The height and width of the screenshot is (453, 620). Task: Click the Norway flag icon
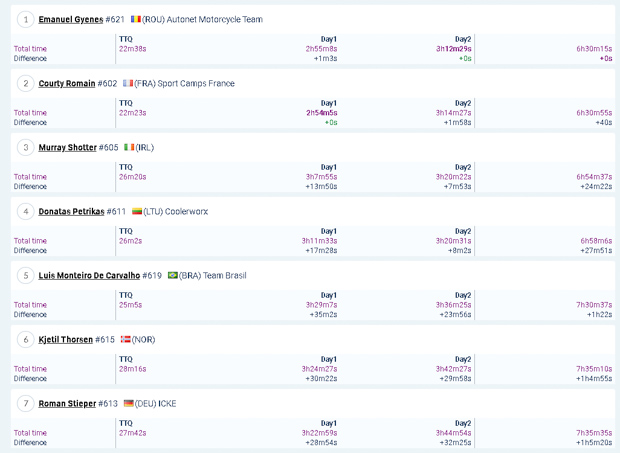coord(125,339)
